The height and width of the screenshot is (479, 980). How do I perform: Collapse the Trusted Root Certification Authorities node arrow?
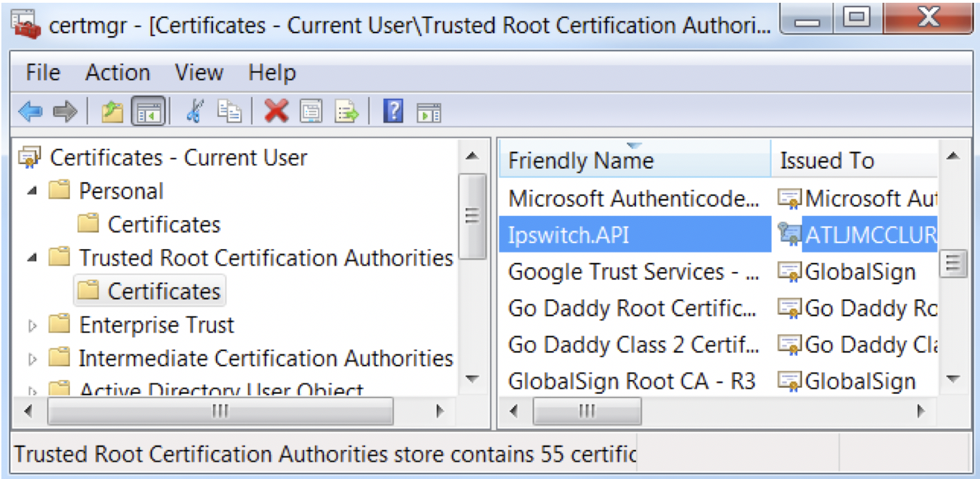point(33,258)
